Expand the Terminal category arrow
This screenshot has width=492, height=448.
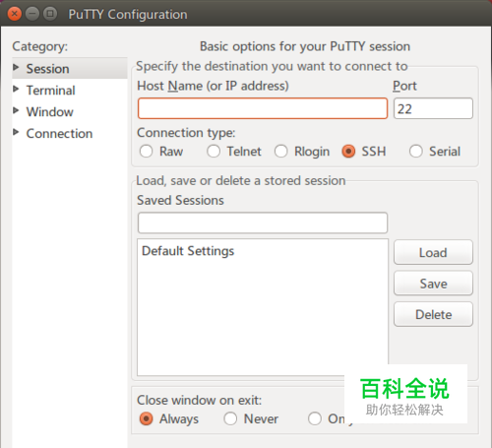16,89
